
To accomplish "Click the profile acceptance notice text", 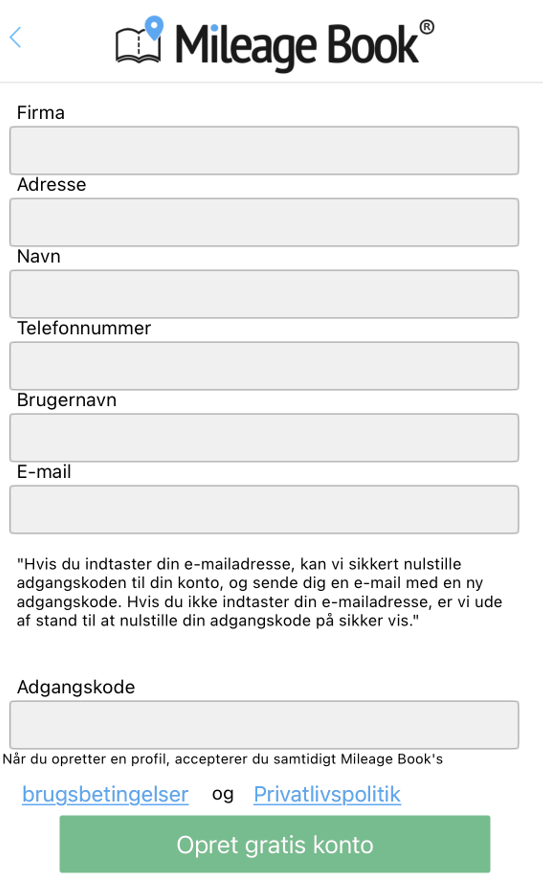I will [x=223, y=759].
